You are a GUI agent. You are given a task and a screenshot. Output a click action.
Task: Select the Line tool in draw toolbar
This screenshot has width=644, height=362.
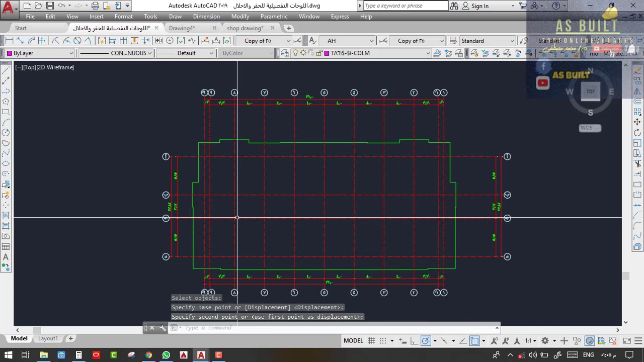pos(6,70)
